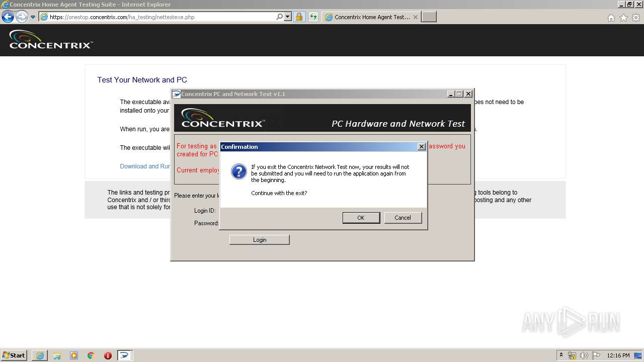
Task: Close the Confirmation dialog with X
Action: pos(422,147)
